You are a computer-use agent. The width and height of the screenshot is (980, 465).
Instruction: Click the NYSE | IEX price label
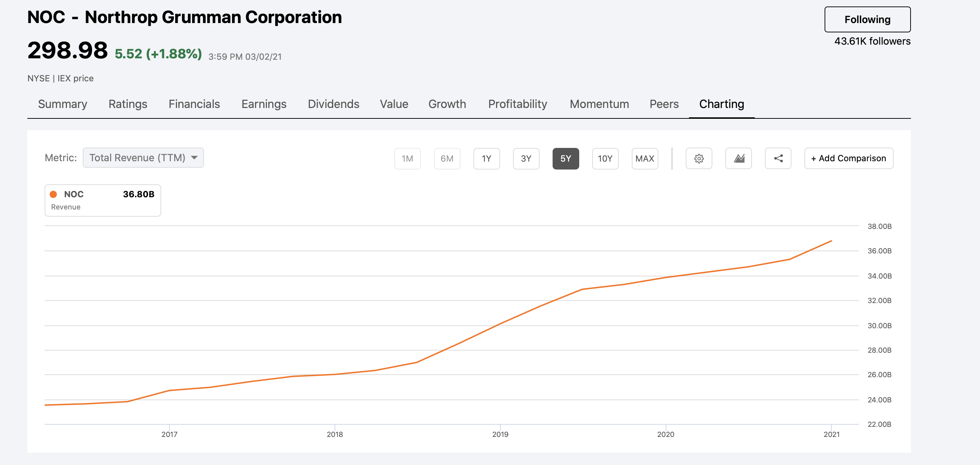60,78
